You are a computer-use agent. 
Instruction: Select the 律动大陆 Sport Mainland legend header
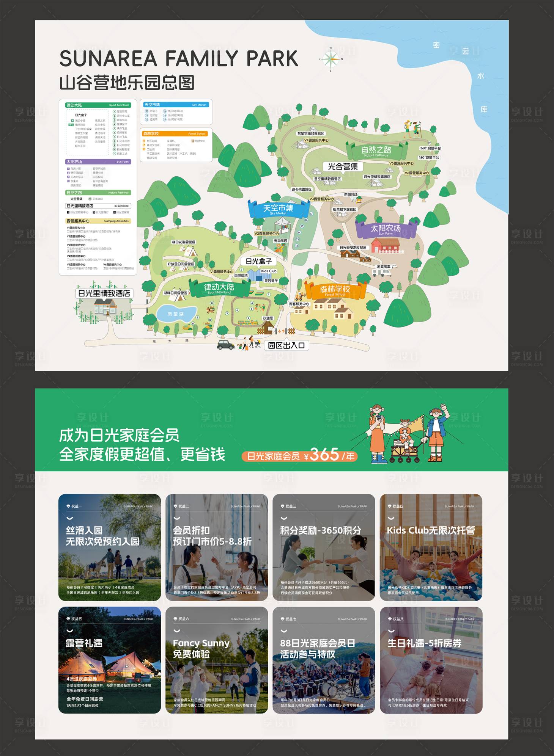point(98,105)
